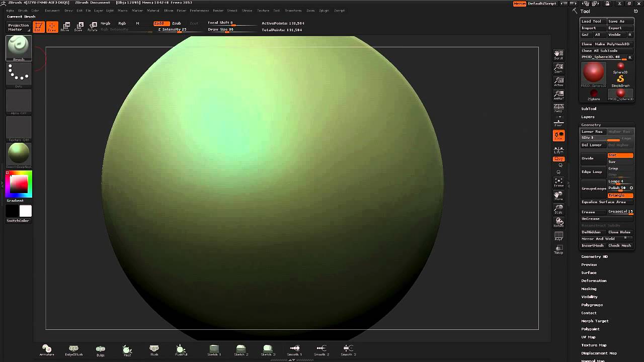Toggle PolyF polyframe display
Screen dimensions: 644x362
pyautogui.click(x=558, y=236)
